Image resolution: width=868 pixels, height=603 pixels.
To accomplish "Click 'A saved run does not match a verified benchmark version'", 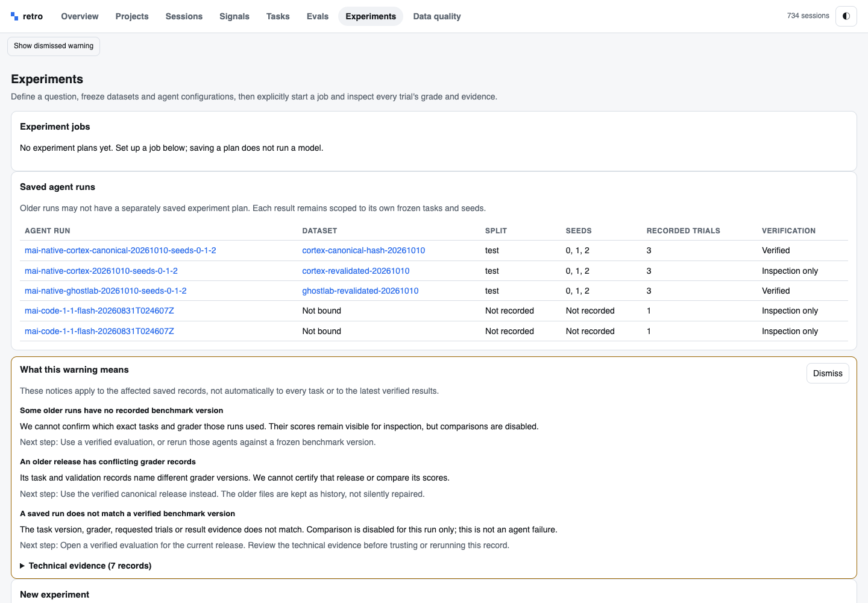I will coord(127,514).
